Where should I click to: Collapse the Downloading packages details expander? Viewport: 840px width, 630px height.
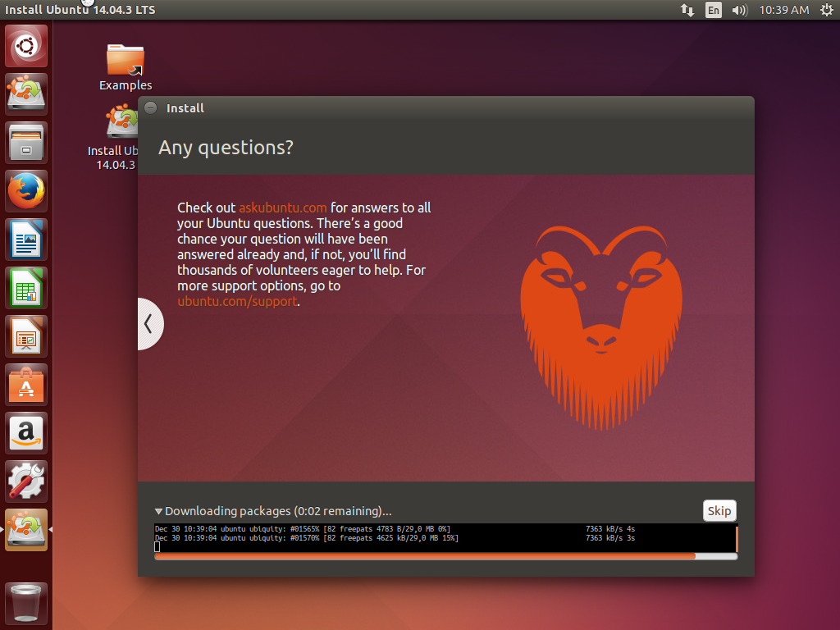point(158,511)
